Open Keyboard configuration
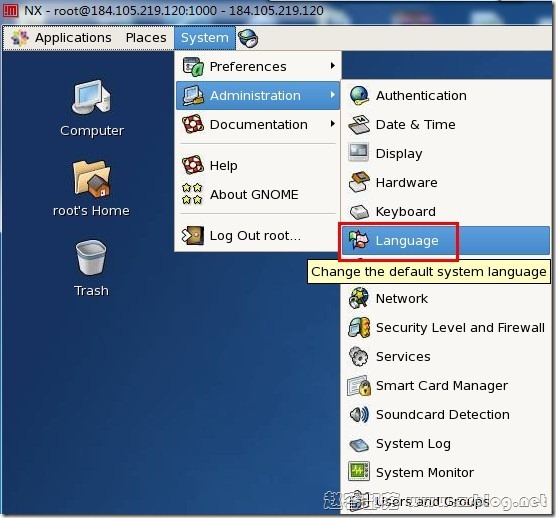The width and height of the screenshot is (556, 518). pos(445,212)
